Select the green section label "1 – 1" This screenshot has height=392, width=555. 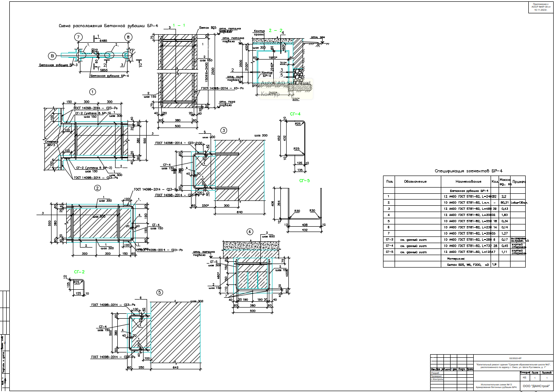pyautogui.click(x=179, y=25)
